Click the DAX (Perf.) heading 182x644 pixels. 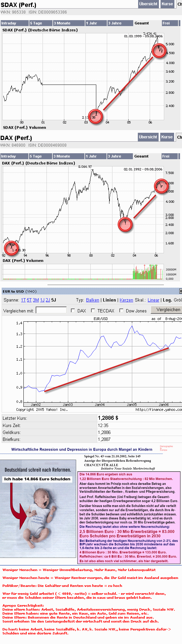[x=16, y=138]
